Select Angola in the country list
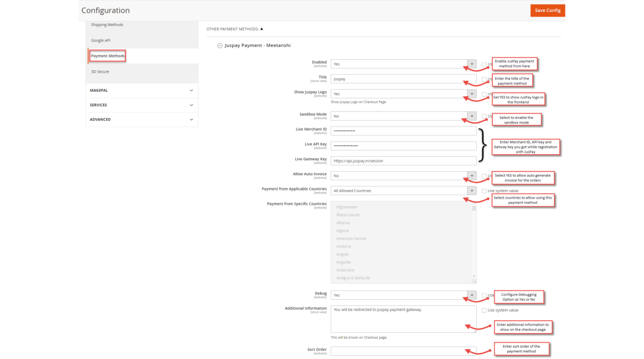This screenshot has height=359, width=644. 343,254
